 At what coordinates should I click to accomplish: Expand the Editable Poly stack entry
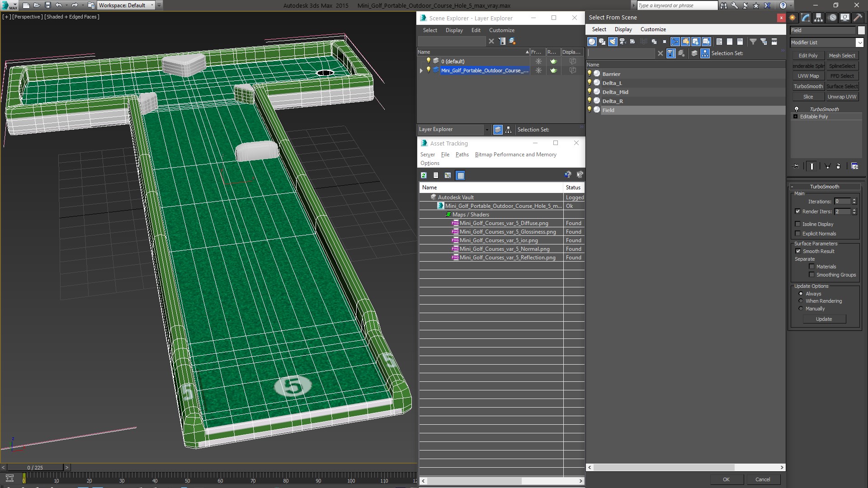pyautogui.click(x=795, y=117)
